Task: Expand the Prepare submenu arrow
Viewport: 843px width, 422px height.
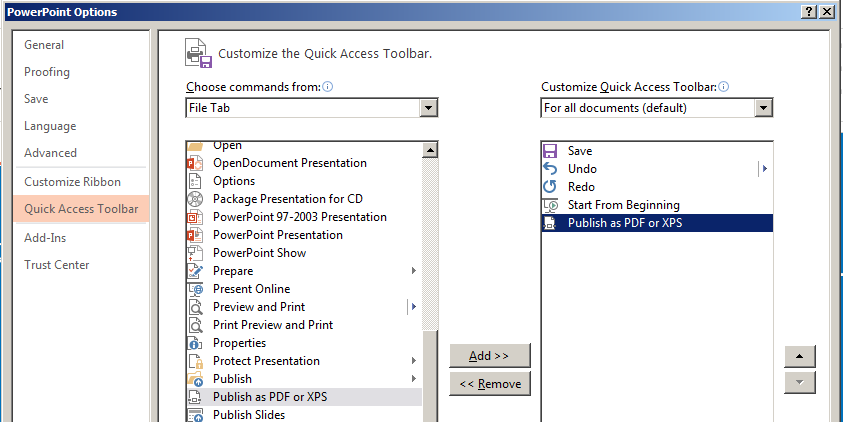Action: coord(414,271)
